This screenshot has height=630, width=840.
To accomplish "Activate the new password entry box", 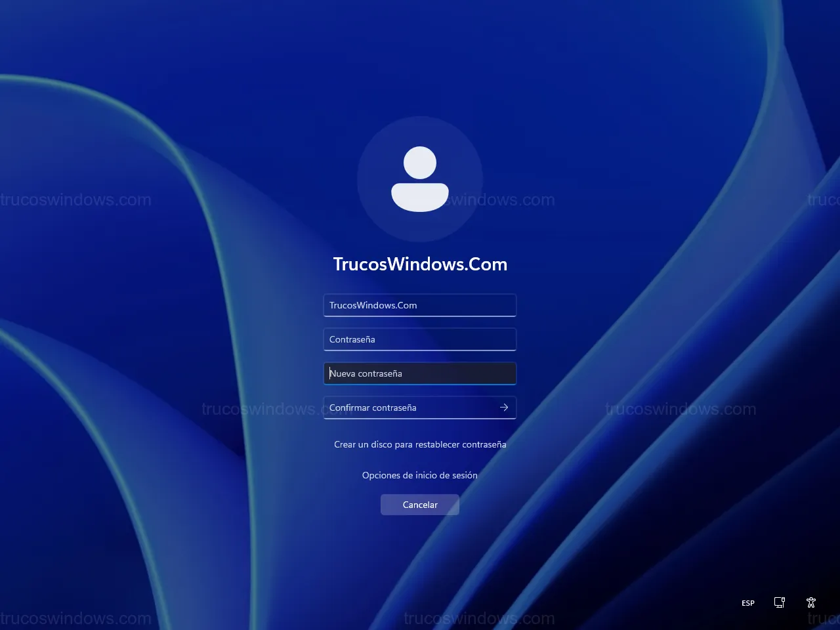I will [x=420, y=373].
